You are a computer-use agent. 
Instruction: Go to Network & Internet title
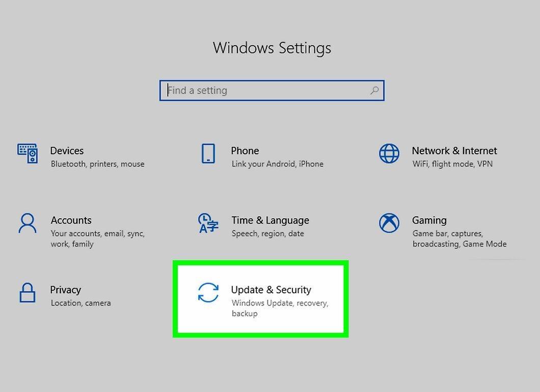[x=454, y=151]
